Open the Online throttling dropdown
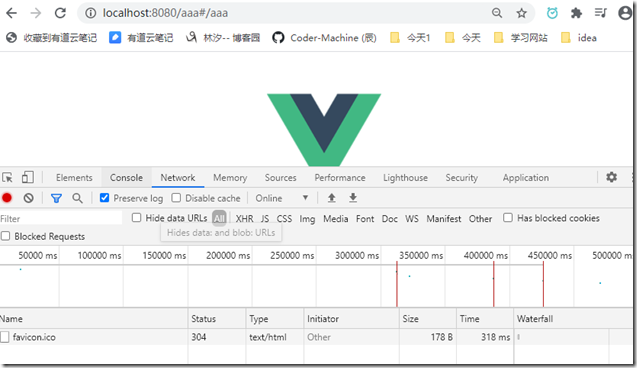The height and width of the screenshot is (368, 637). 281,198
